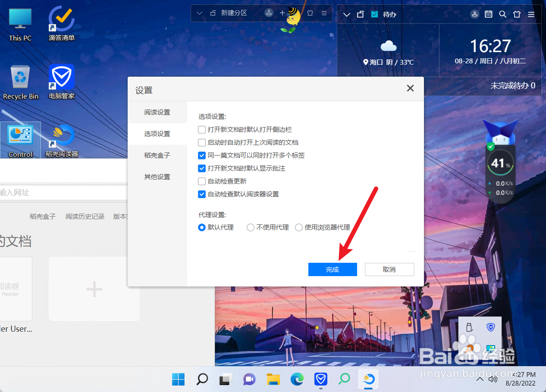The image size is (546, 392).
Task: Select 使用浏览器代理 radio option
Action: (298, 227)
